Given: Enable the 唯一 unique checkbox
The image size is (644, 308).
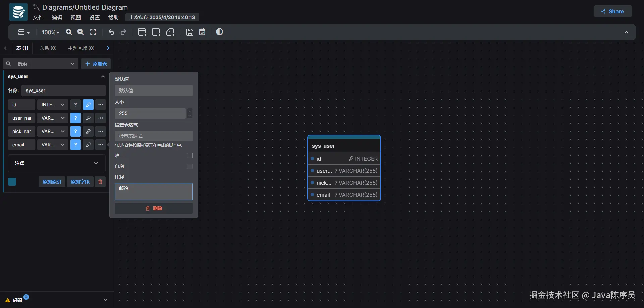Looking at the screenshot, I should pos(190,156).
